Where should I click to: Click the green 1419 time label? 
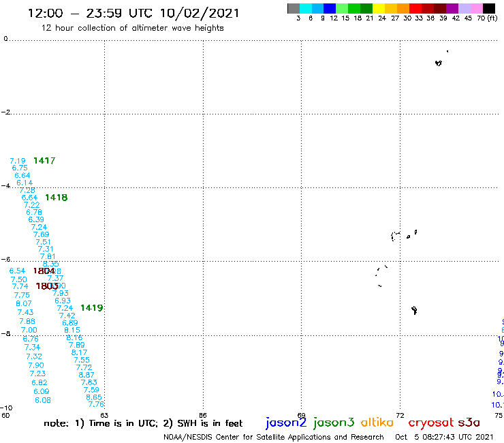(92, 308)
